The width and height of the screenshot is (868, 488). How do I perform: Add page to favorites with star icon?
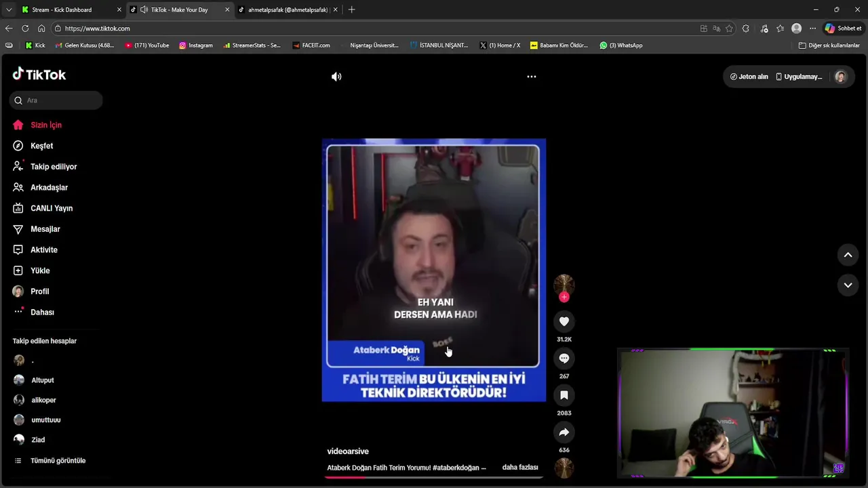pos(729,28)
